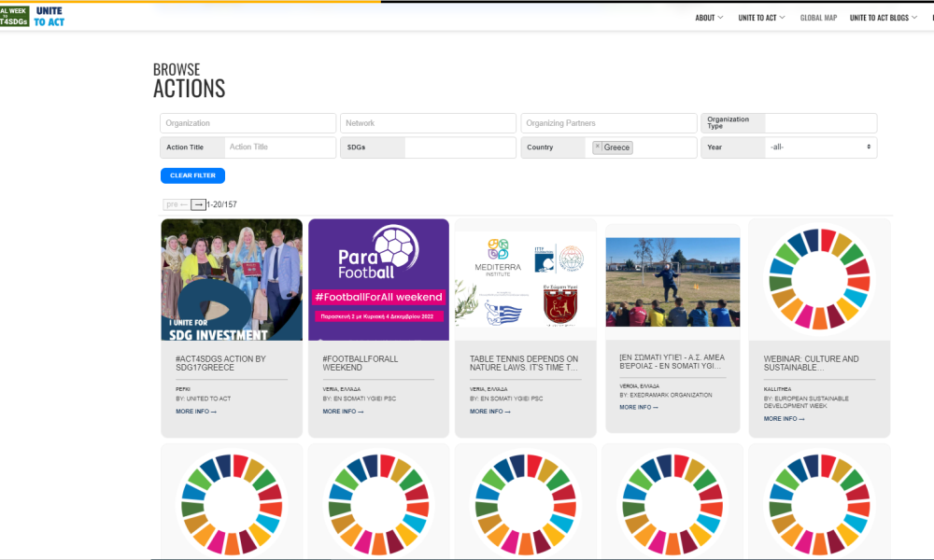The width and height of the screenshot is (934, 560).
Task: Select the KALLITHEA location text
Action: (777, 389)
